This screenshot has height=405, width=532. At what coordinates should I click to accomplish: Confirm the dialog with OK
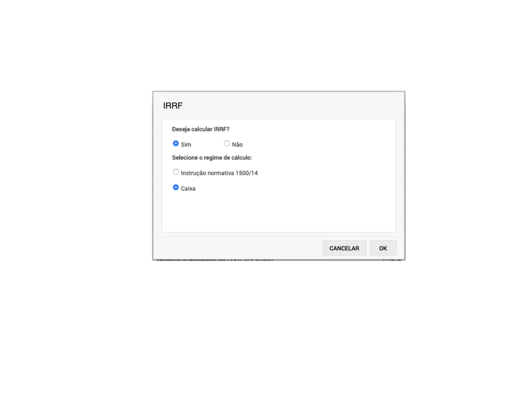[383, 248]
